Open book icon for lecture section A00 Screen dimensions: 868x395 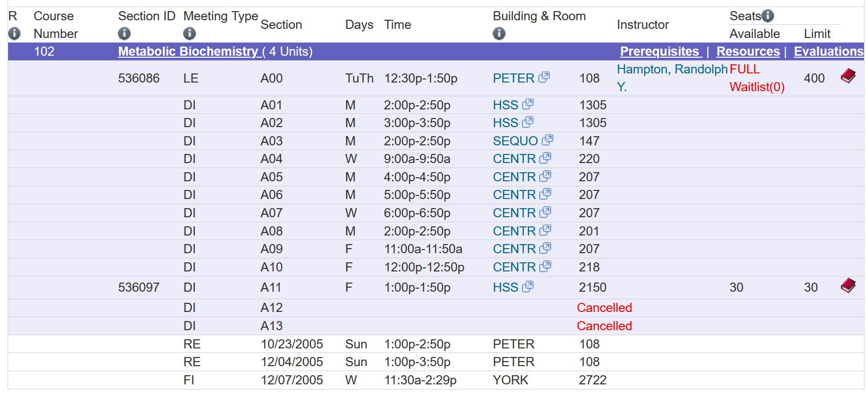(848, 76)
